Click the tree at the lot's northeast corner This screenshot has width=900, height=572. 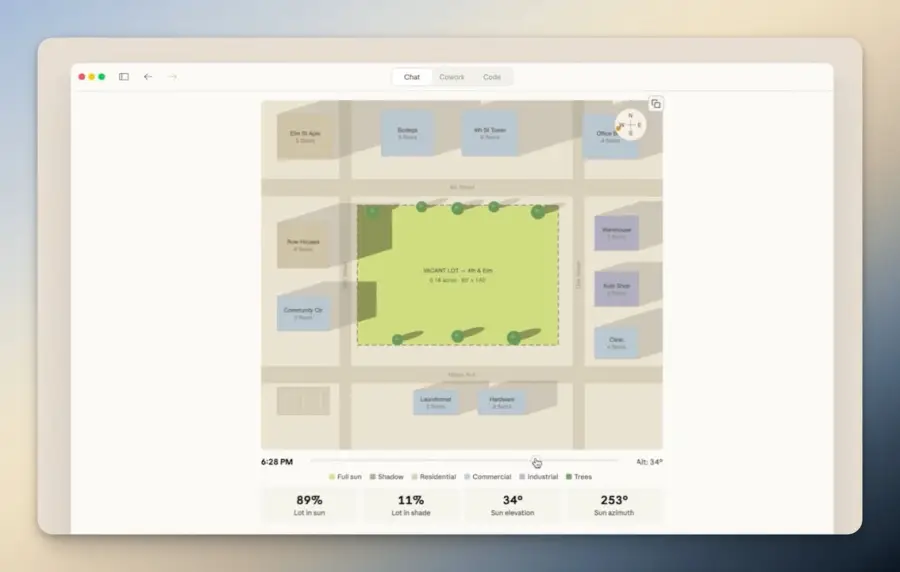538,212
